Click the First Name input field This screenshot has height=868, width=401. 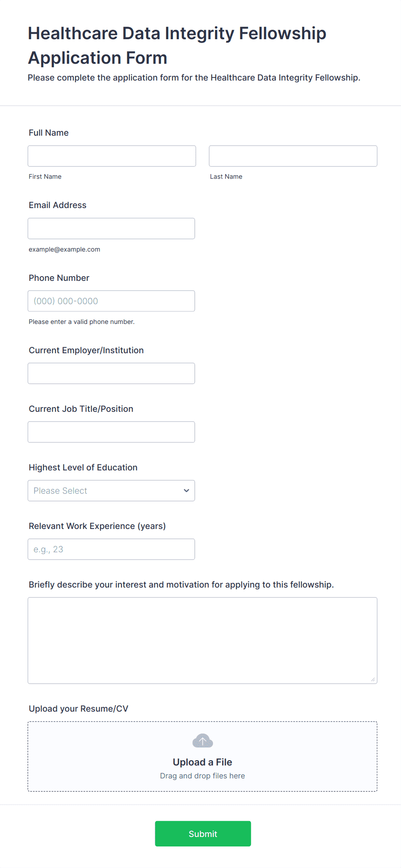pos(112,156)
